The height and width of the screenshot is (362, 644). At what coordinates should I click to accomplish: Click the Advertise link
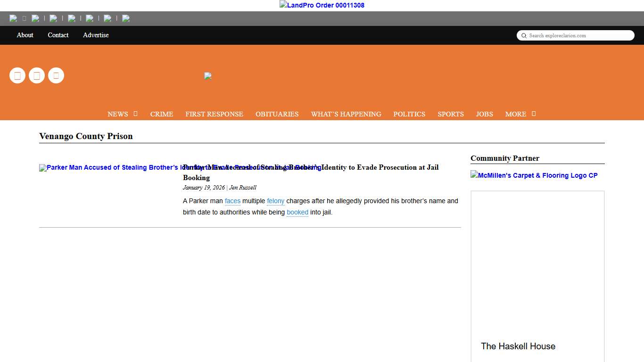96,35
